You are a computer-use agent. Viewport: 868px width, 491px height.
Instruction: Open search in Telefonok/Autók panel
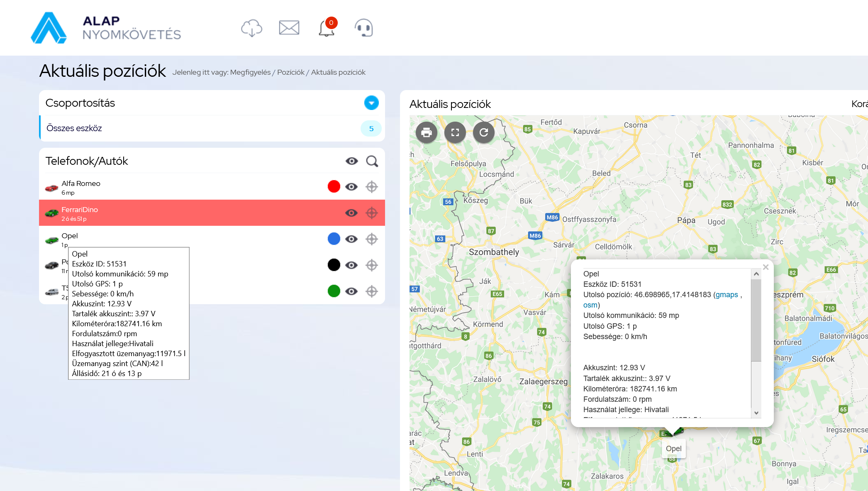pos(372,161)
